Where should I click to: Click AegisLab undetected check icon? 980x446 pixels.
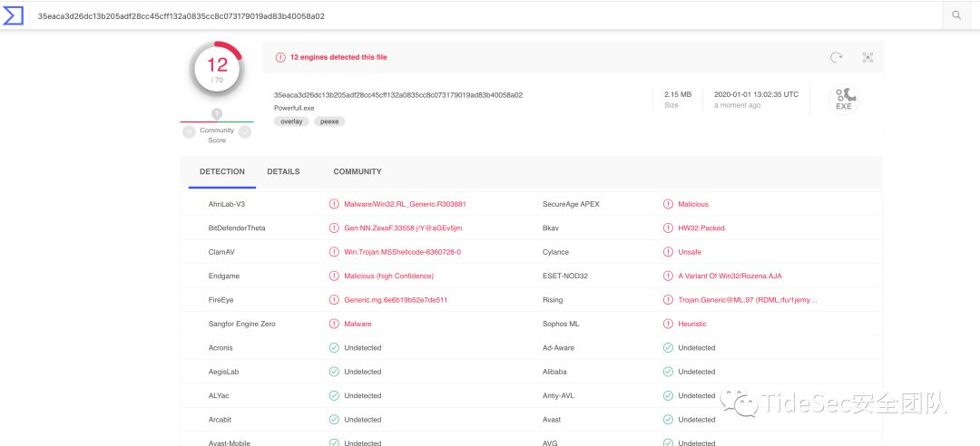(x=334, y=372)
